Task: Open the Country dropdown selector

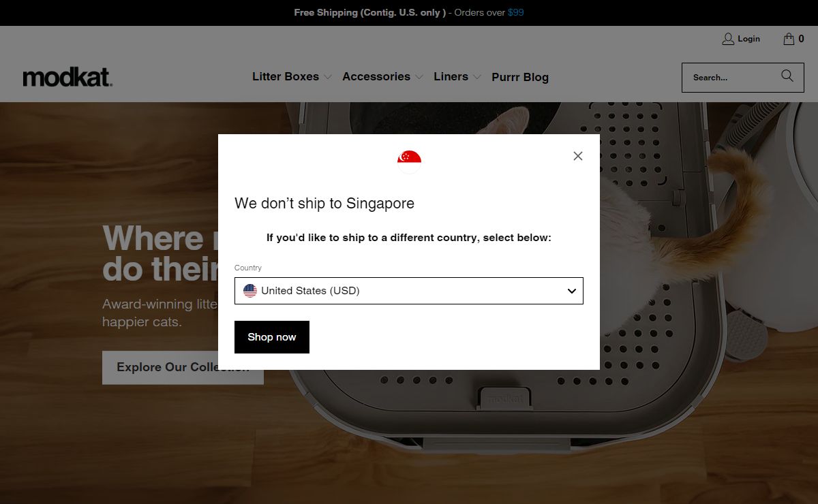Action: pyautogui.click(x=409, y=291)
